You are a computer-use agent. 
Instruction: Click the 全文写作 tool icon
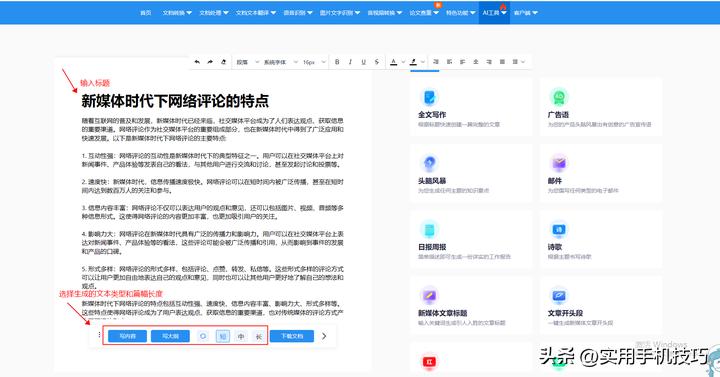pos(429,97)
